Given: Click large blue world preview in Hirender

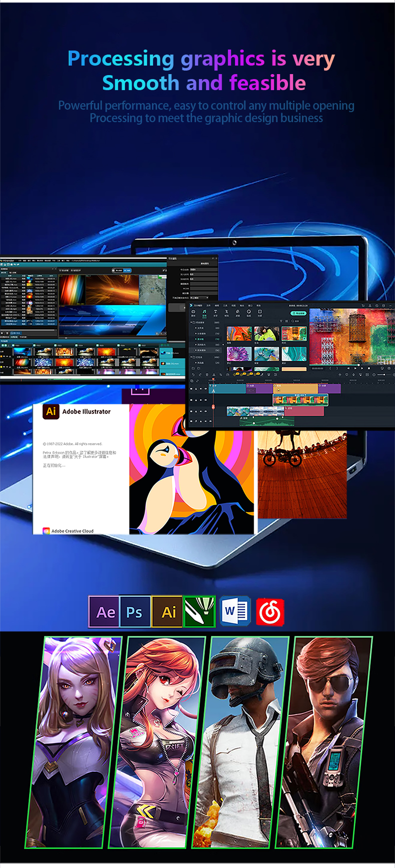Looking at the screenshot, I should pyautogui.click(x=113, y=321).
